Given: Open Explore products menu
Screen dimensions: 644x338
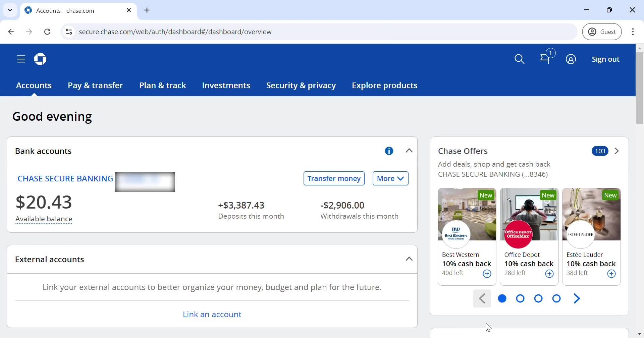Looking at the screenshot, I should pos(384,86).
